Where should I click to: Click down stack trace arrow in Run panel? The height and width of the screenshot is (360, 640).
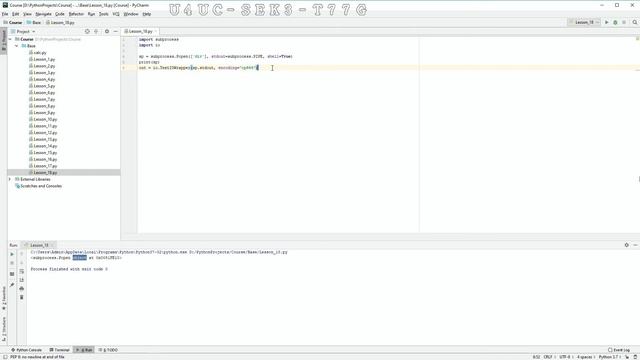tap(22, 262)
